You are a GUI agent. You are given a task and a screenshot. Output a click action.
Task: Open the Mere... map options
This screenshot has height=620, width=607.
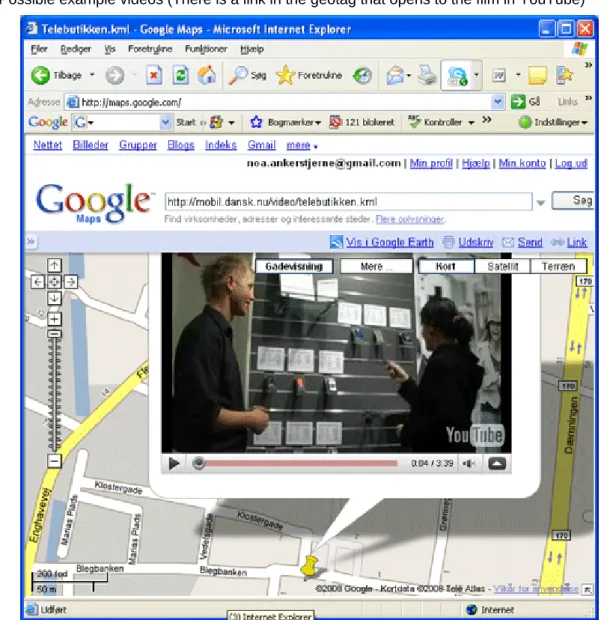pyautogui.click(x=376, y=267)
